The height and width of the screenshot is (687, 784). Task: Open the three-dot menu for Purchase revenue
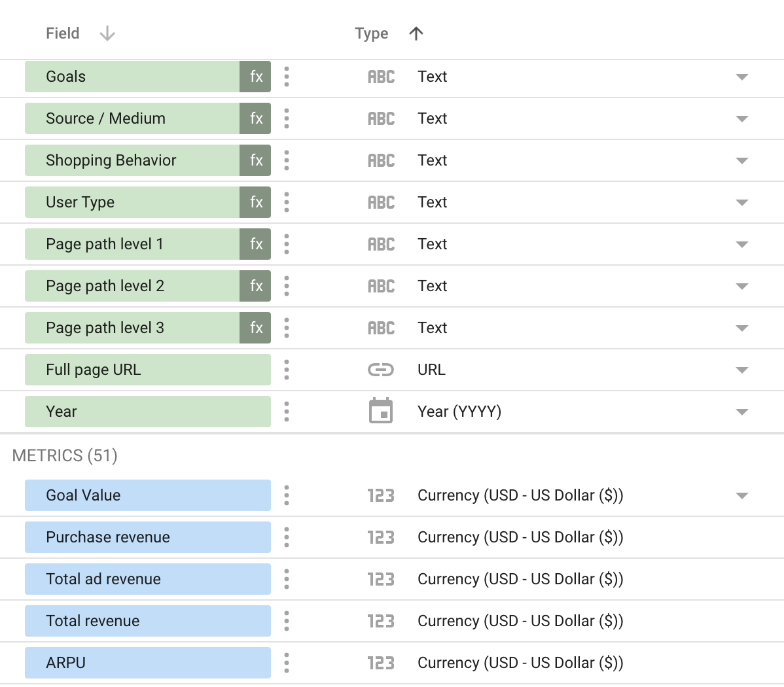pos(286,537)
